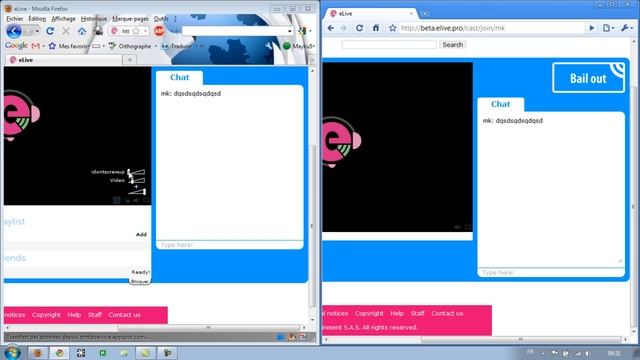Click the Bail out button
The width and height of the screenshot is (640, 360).
click(x=588, y=78)
